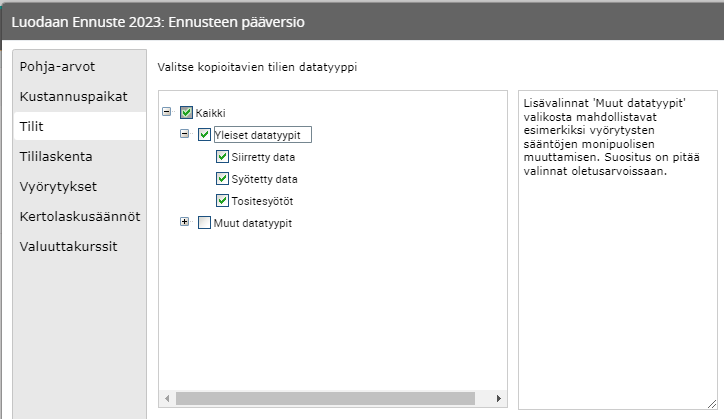Collapse the Kaikki tree node

click(x=166, y=113)
